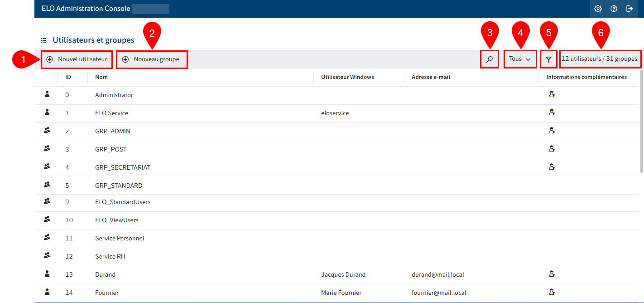Click the help question mark icon
644x303 pixels.
[614, 8]
